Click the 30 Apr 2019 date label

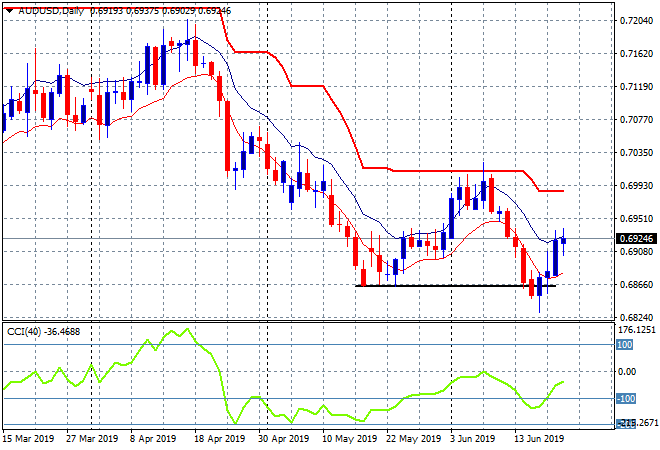[x=283, y=439]
